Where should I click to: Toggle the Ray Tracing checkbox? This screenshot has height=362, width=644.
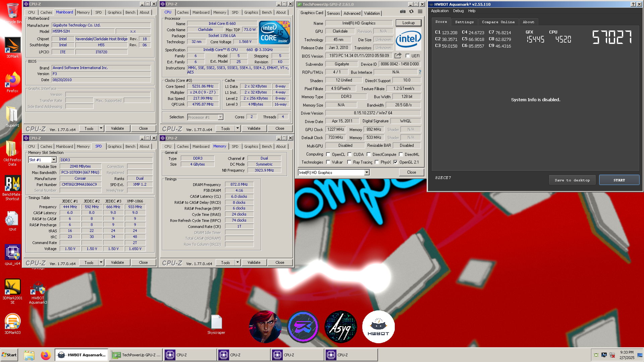pyautogui.click(x=349, y=162)
